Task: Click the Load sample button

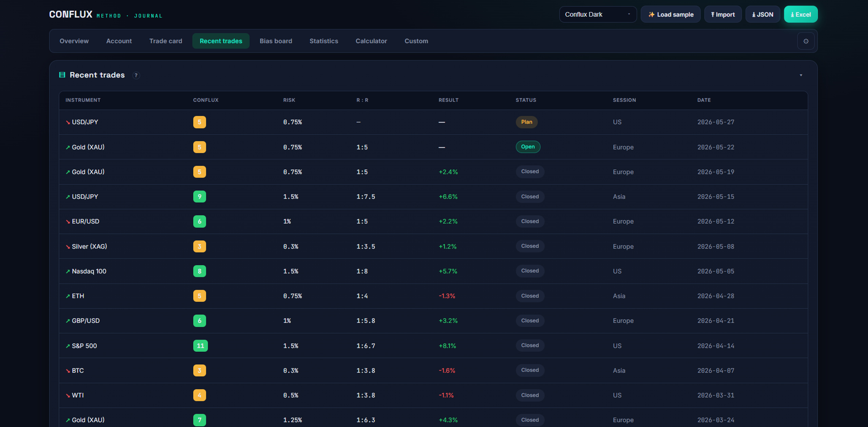Action: tap(670, 14)
